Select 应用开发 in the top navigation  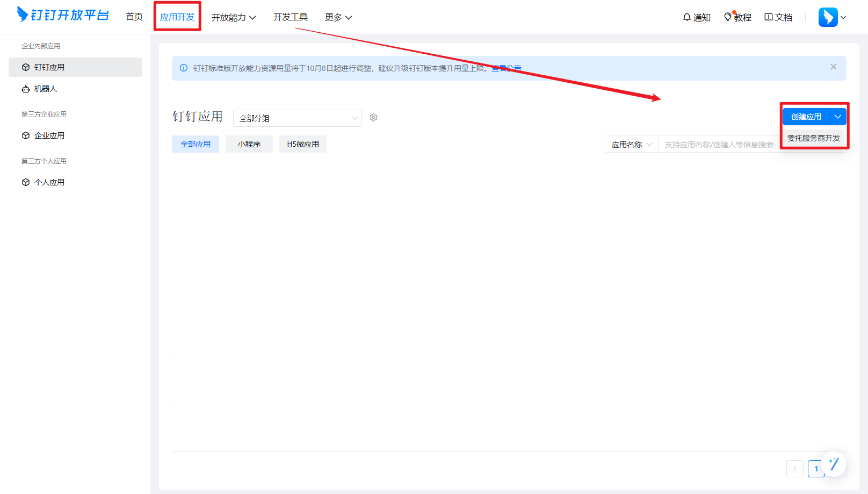click(x=177, y=17)
